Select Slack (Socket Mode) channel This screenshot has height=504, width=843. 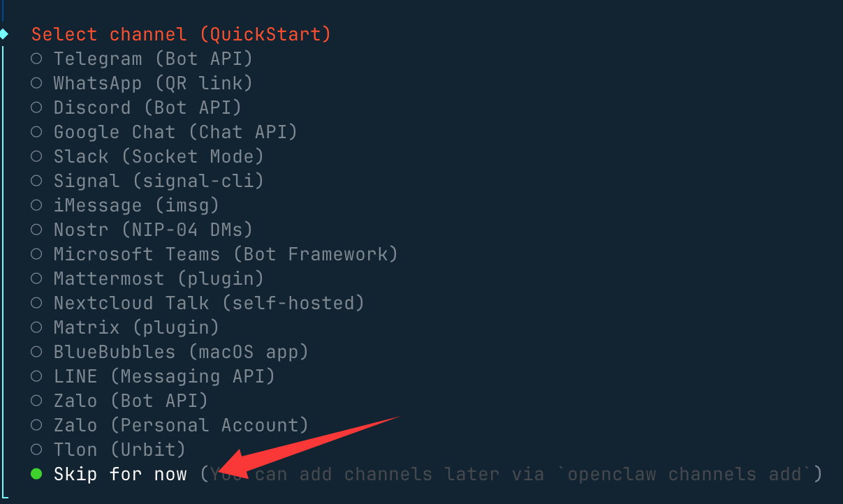(x=36, y=157)
